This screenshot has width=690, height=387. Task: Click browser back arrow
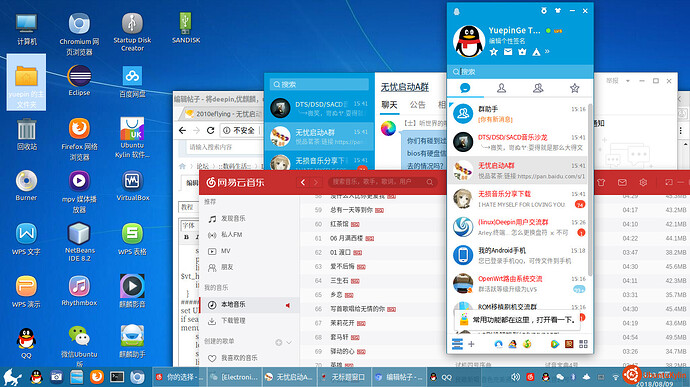click(x=183, y=130)
